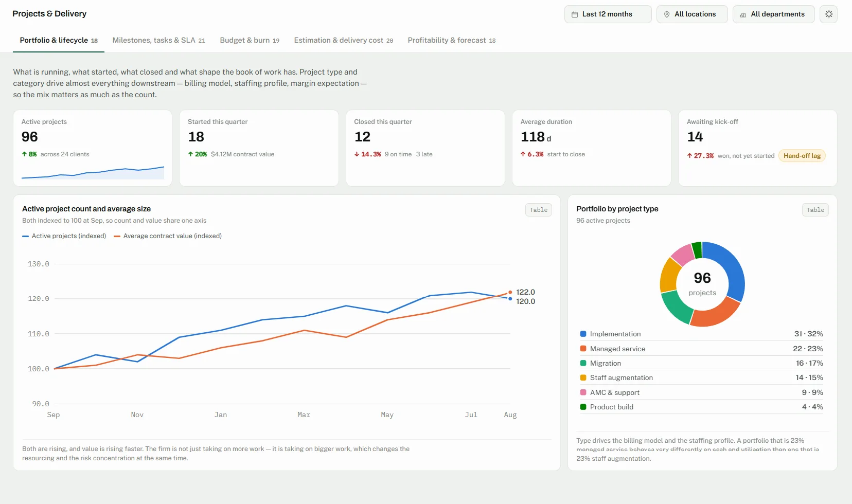Click the 'Aug' x-axis label

tap(510, 415)
